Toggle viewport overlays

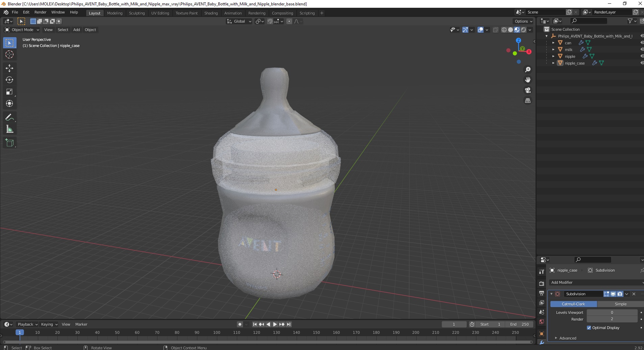(480, 30)
